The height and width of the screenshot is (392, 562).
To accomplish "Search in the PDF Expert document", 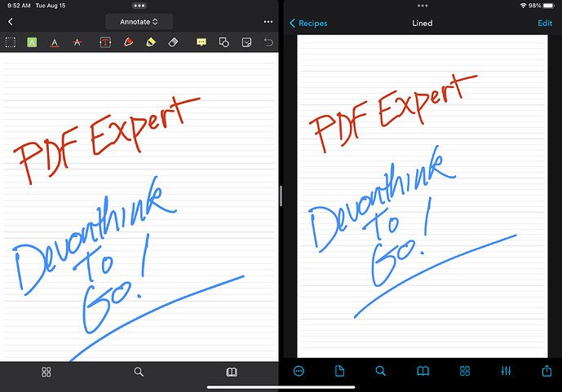I will (139, 372).
